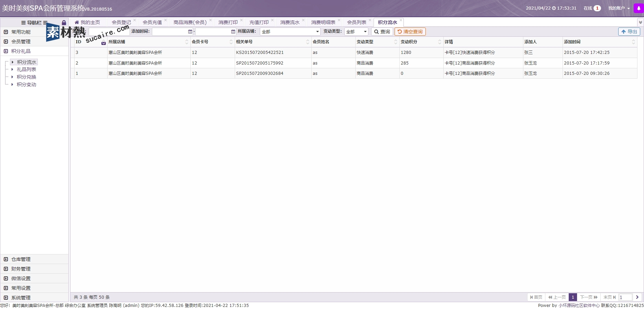This screenshot has height=309, width=644.
Task: Sort by the 变动积分 column
Action: [x=440, y=42]
